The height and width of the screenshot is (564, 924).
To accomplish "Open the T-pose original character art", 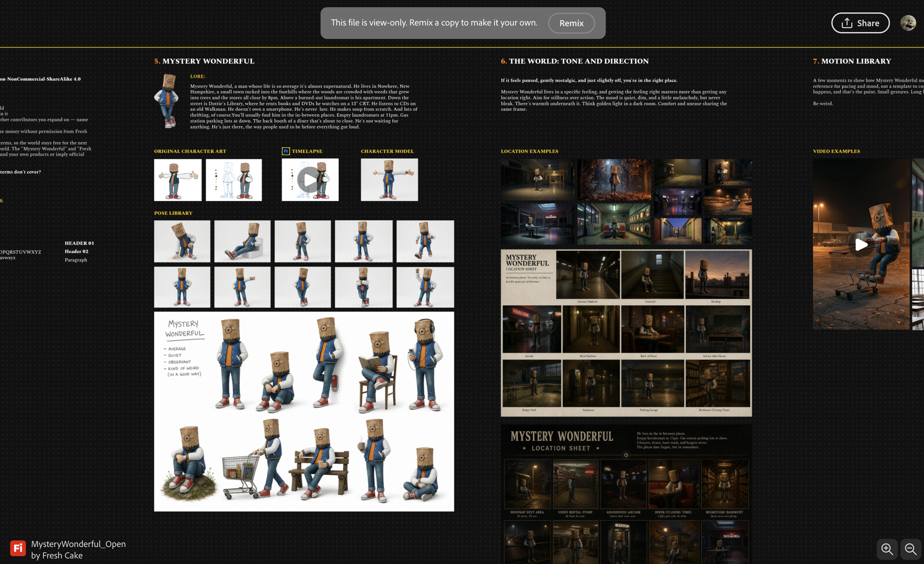I will (178, 180).
